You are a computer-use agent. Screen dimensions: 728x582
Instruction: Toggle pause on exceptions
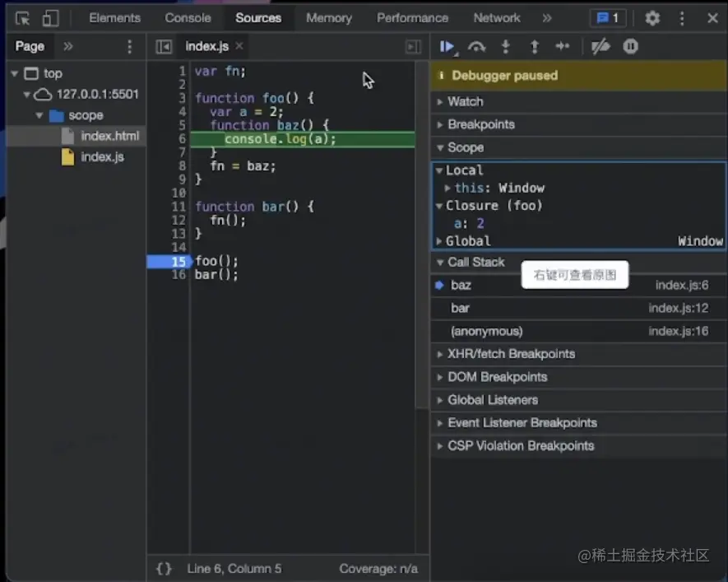coord(630,46)
